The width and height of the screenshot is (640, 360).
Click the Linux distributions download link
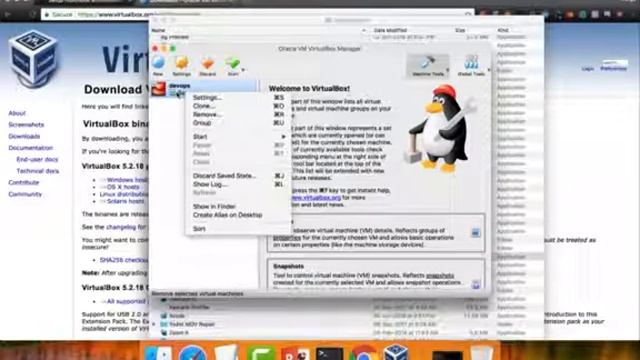tap(124, 194)
